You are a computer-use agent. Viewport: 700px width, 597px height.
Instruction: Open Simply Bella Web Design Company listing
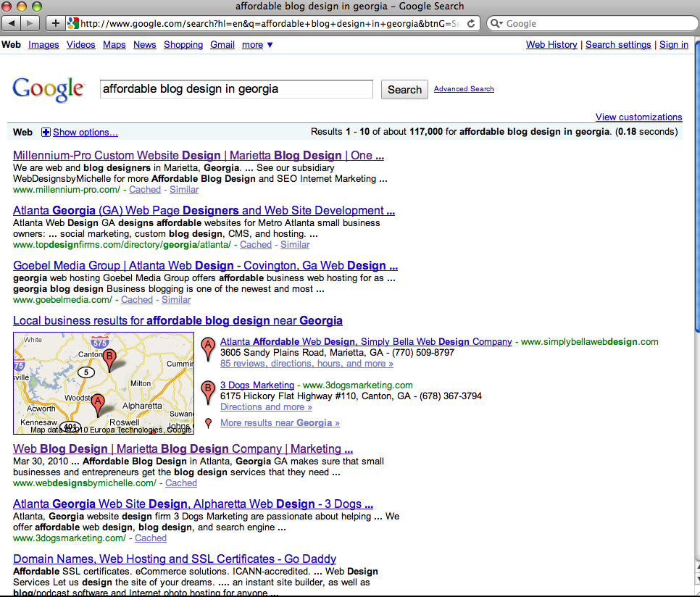366,342
